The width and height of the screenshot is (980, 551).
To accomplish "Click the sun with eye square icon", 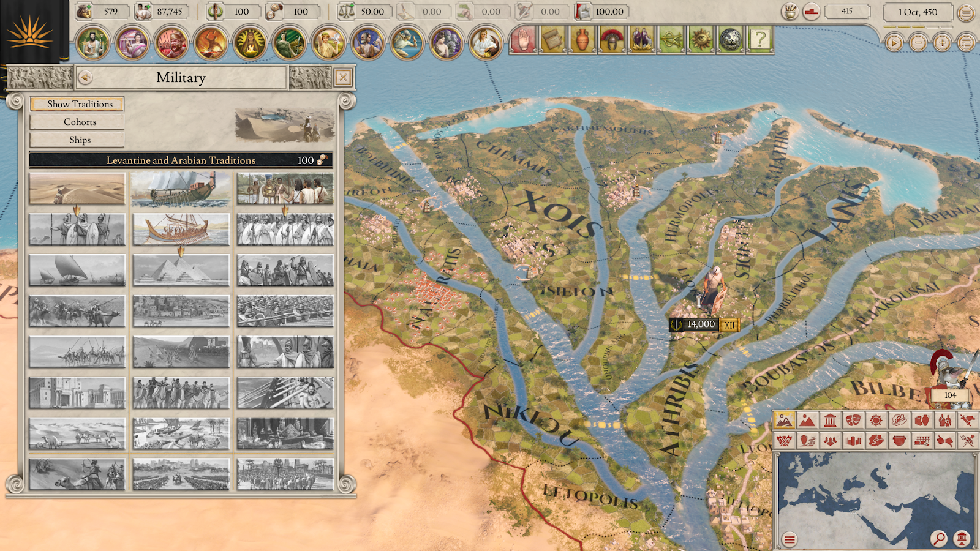I will pos(700,40).
